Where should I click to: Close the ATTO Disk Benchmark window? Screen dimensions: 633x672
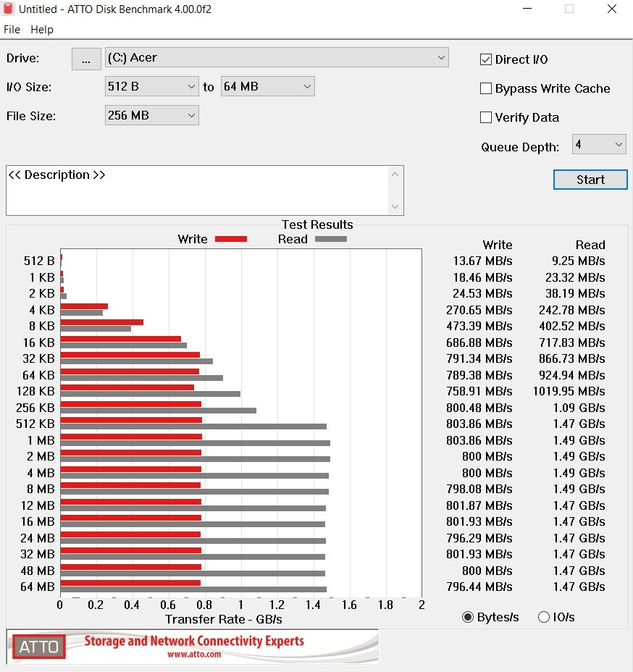click(x=611, y=9)
